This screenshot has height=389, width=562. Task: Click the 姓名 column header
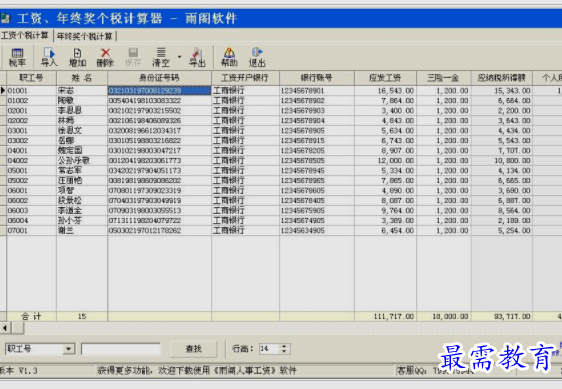click(x=82, y=78)
